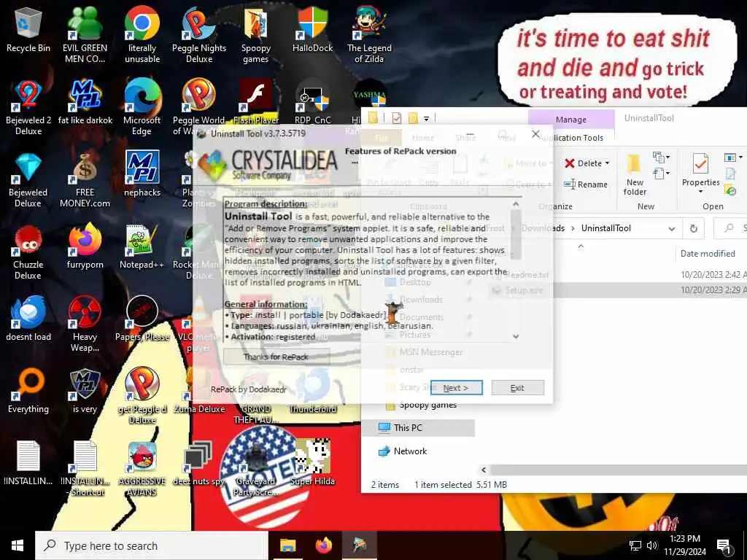Open Chuzzle Deluxe shortcut
This screenshot has height=560, width=747.
(x=28, y=252)
